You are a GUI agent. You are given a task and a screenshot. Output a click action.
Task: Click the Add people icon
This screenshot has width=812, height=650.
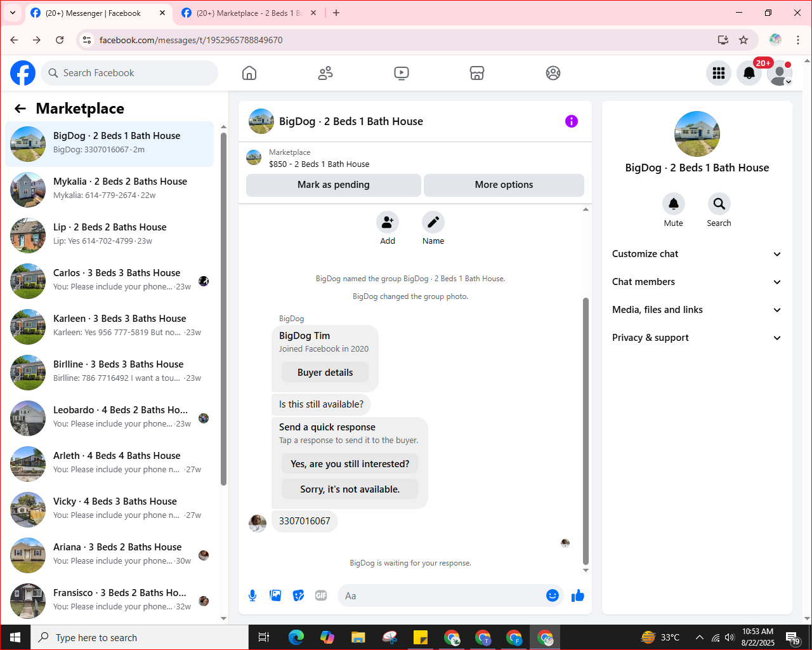[388, 222]
